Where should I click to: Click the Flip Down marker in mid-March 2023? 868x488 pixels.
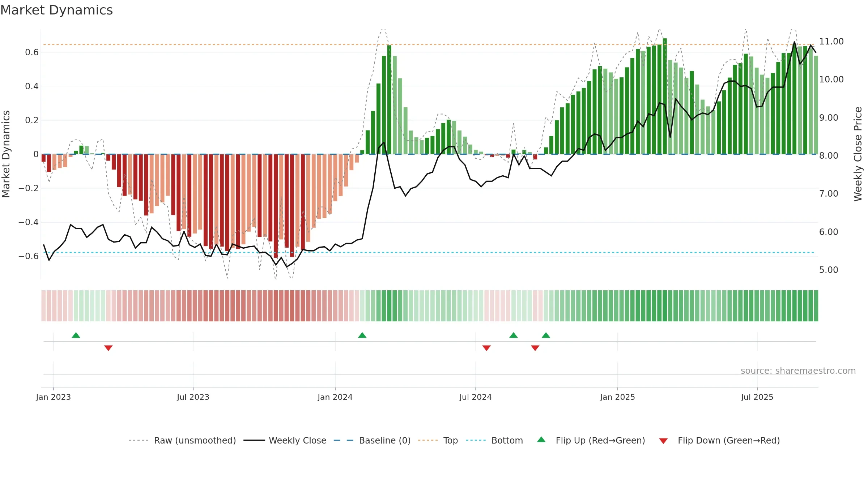point(108,348)
